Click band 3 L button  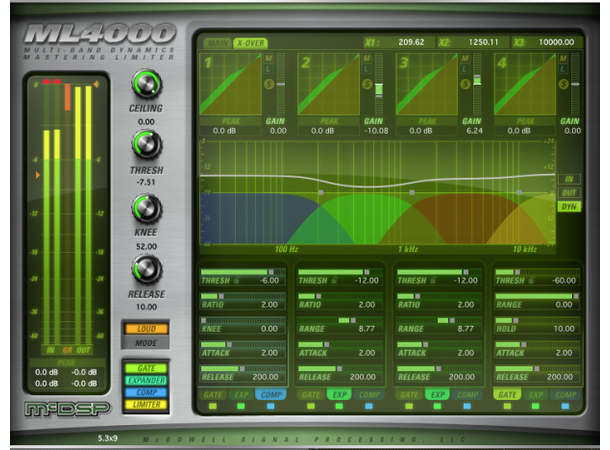click(465, 69)
